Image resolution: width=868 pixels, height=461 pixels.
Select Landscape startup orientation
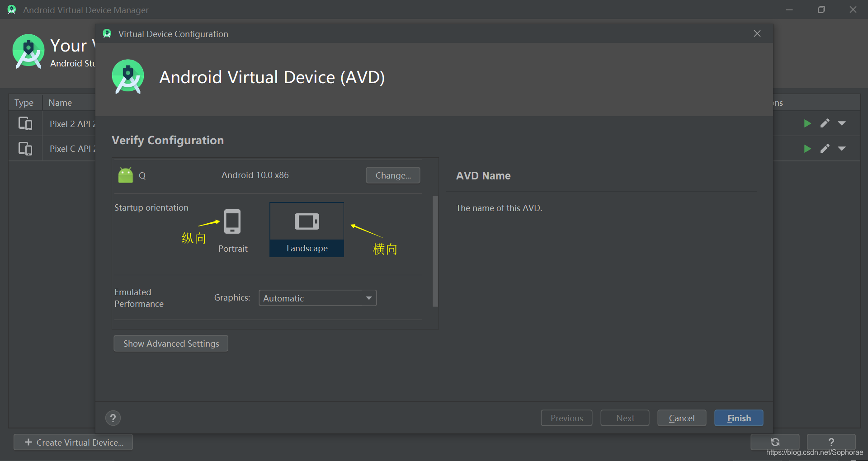tap(307, 230)
